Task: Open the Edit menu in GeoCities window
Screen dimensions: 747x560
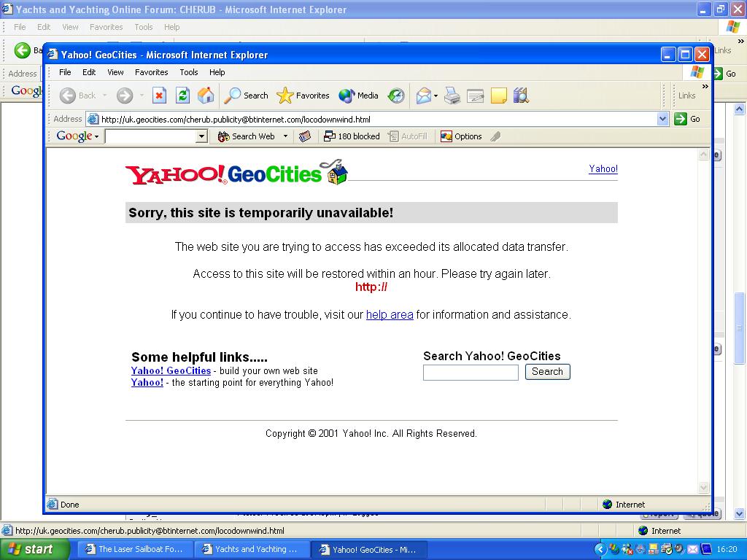Action: coord(89,72)
